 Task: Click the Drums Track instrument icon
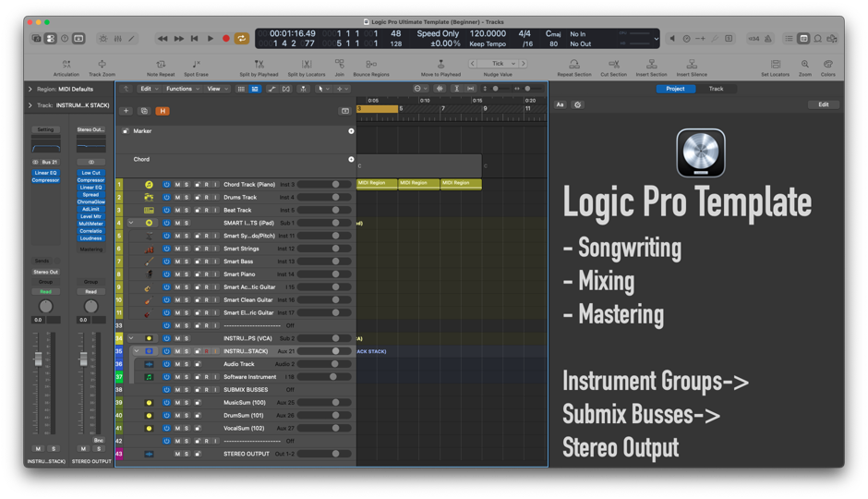click(149, 198)
